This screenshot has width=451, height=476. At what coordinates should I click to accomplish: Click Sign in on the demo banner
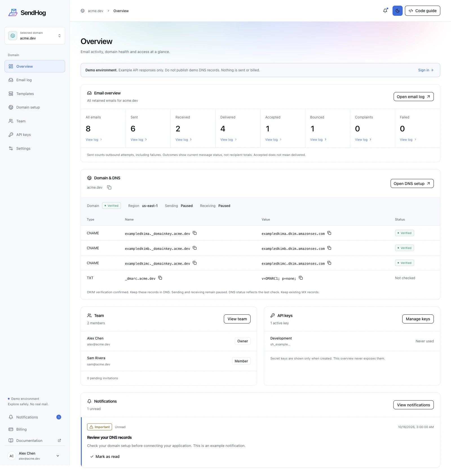[426, 70]
